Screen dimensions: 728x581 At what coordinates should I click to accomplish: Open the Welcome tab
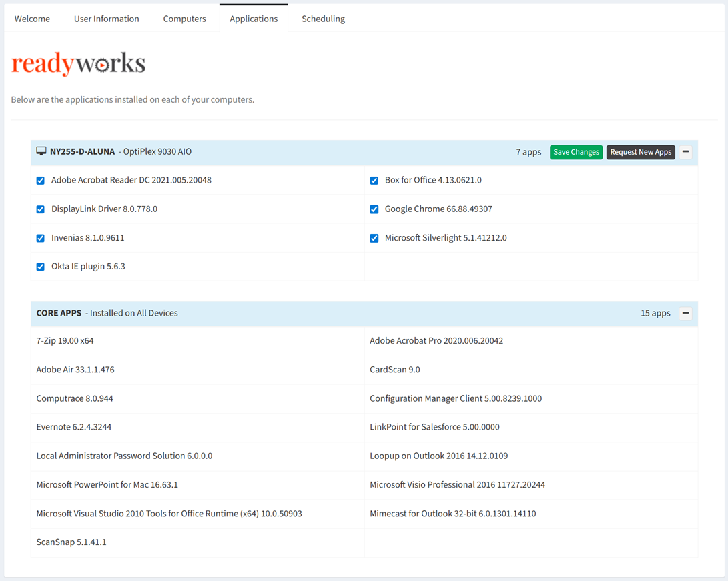(32, 19)
